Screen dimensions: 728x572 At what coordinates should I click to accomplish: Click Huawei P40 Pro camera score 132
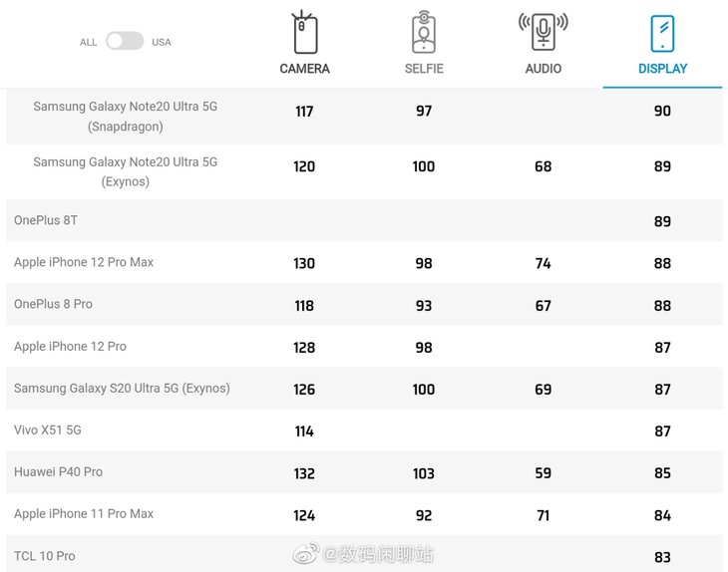click(x=304, y=473)
